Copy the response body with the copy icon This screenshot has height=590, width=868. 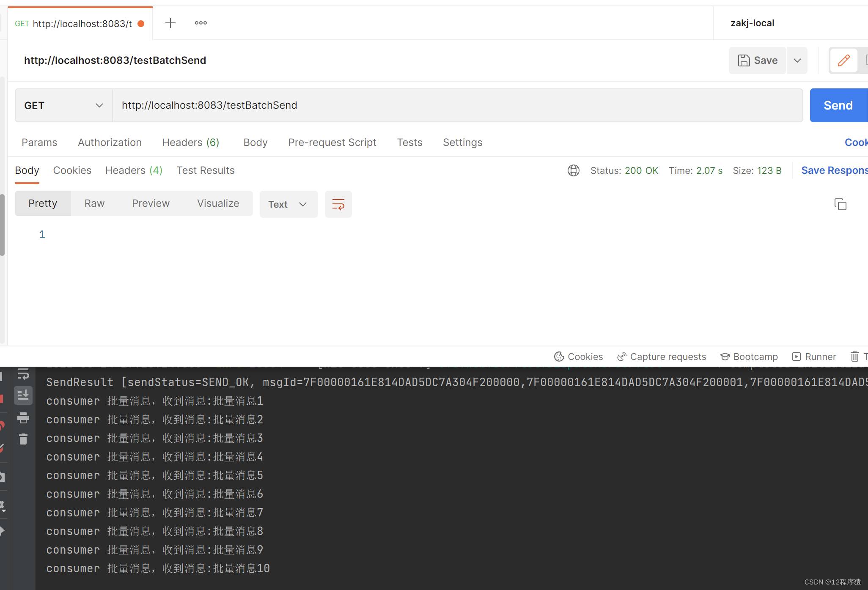click(840, 205)
